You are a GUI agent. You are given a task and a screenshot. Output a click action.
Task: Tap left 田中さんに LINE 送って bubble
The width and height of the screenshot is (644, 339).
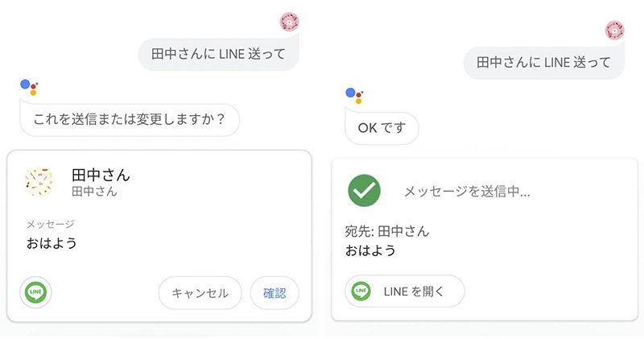click(x=218, y=55)
